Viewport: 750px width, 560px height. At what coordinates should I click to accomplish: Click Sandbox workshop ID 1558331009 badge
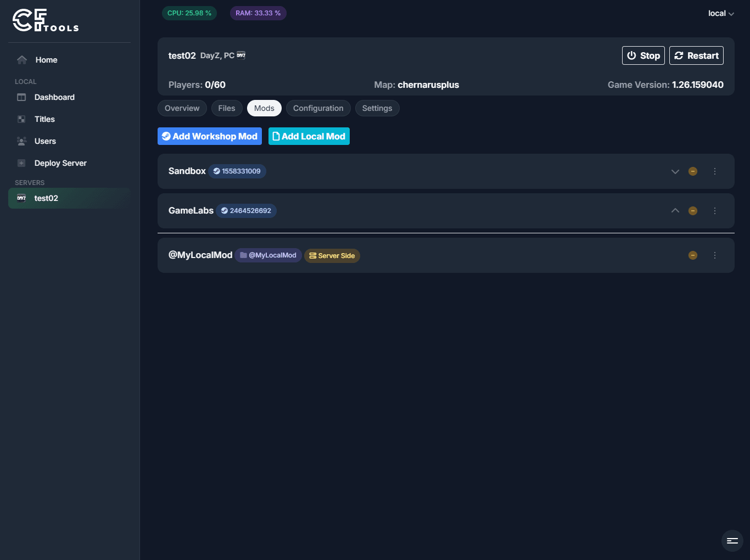237,171
